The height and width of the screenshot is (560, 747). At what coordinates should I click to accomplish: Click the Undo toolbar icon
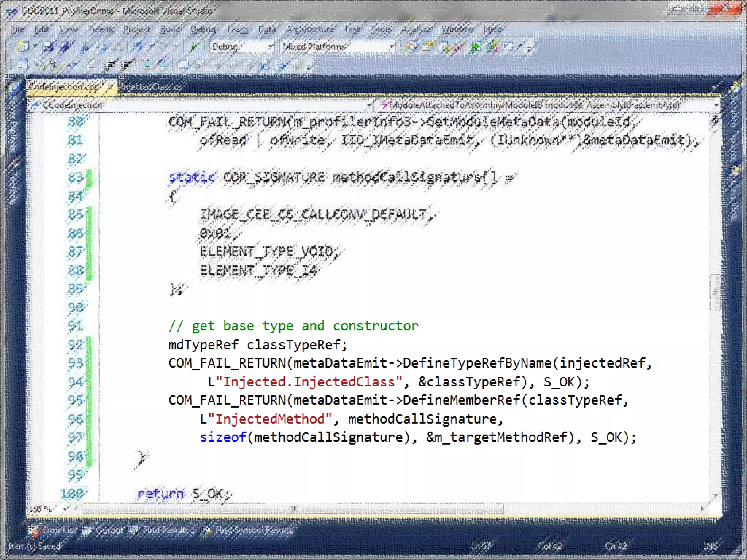[139, 47]
